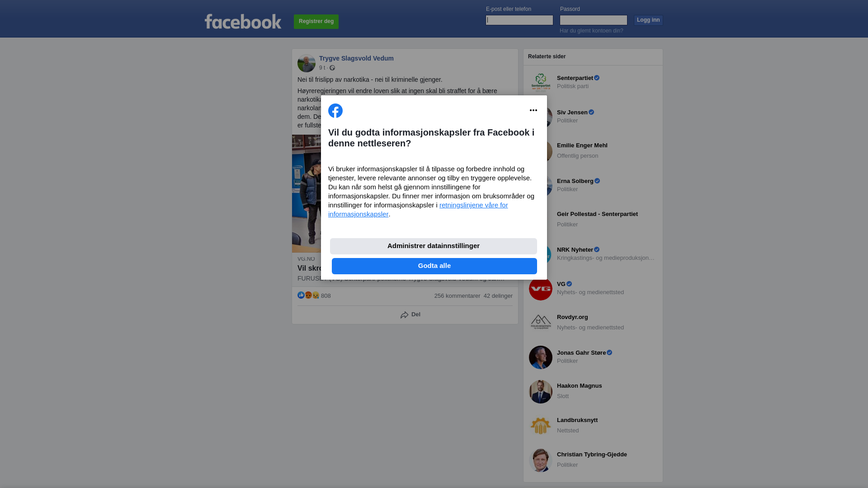The width and height of the screenshot is (868, 488).
Task: Open Har du glemt kontoen din link
Action: point(591,31)
